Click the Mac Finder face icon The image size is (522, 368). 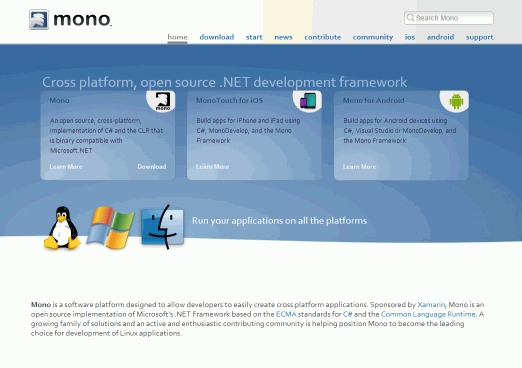163,227
